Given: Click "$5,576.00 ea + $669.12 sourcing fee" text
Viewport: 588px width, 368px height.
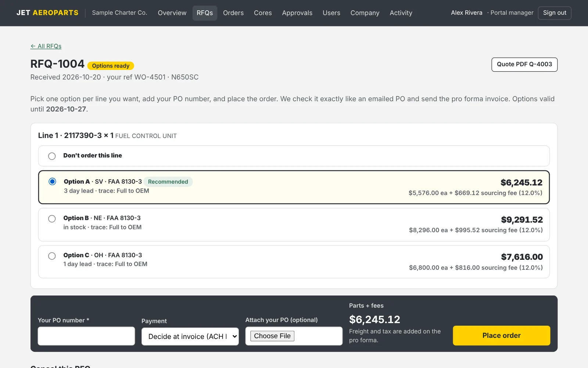Looking at the screenshot, I should click(475, 193).
